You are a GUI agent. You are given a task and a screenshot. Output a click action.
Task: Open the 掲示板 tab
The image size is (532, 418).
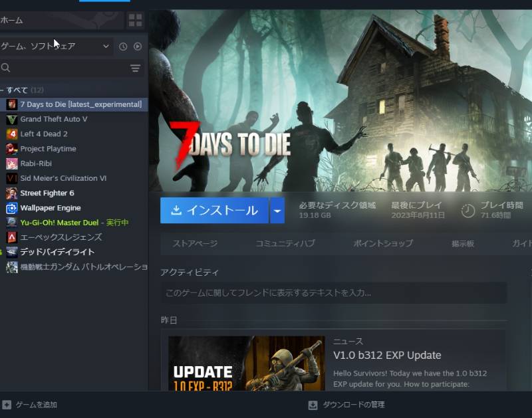463,243
